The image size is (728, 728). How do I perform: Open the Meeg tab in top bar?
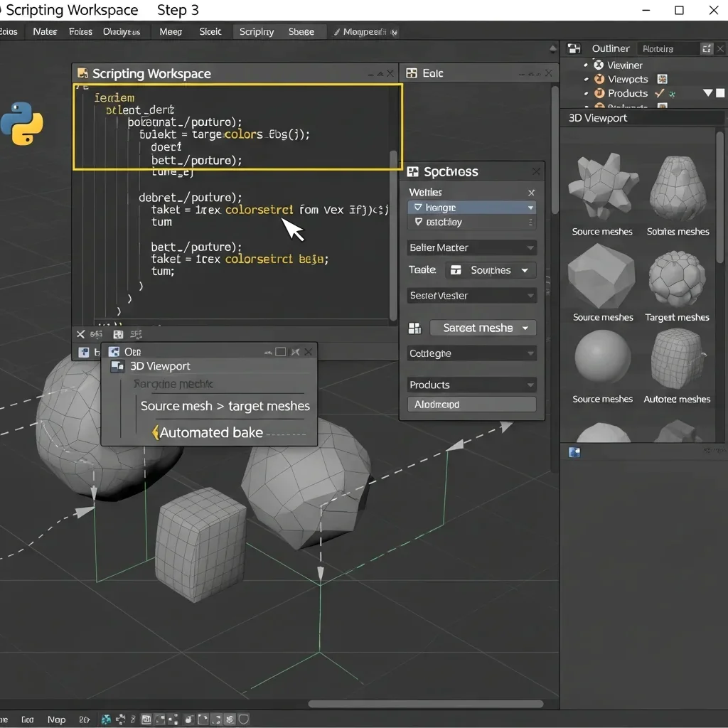click(171, 32)
